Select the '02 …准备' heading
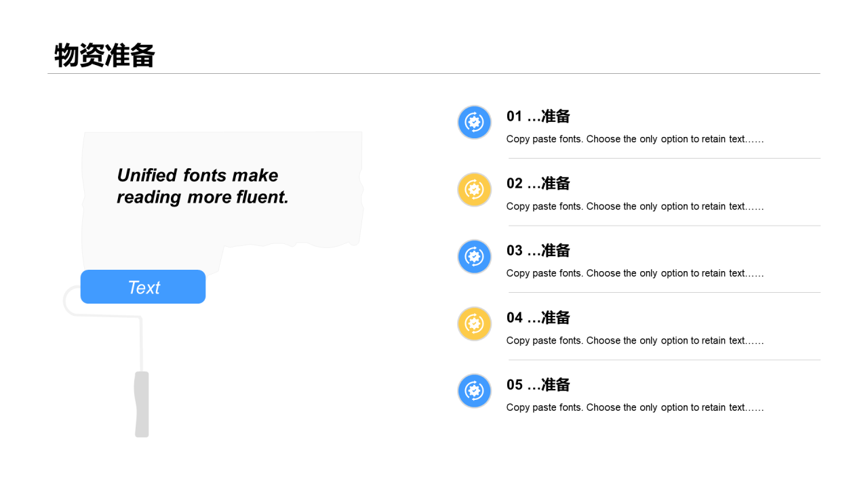 pos(538,183)
